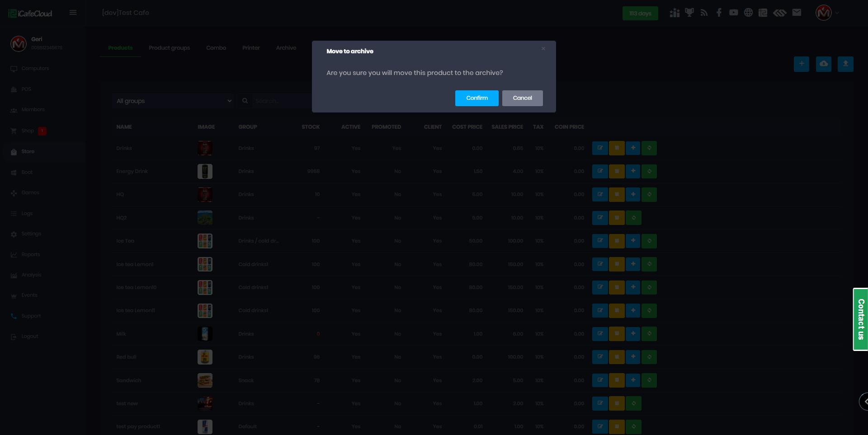Click the green refresh icon for Sandwich
The height and width of the screenshot is (435, 868).
tap(649, 380)
